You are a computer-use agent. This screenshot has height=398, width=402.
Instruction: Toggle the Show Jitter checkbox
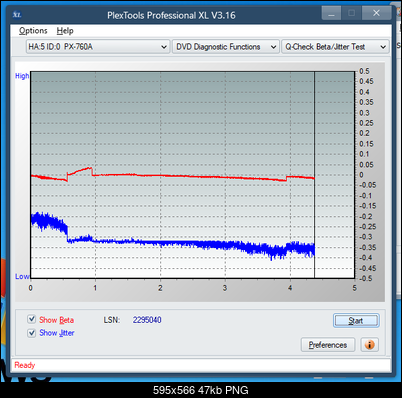(31, 333)
